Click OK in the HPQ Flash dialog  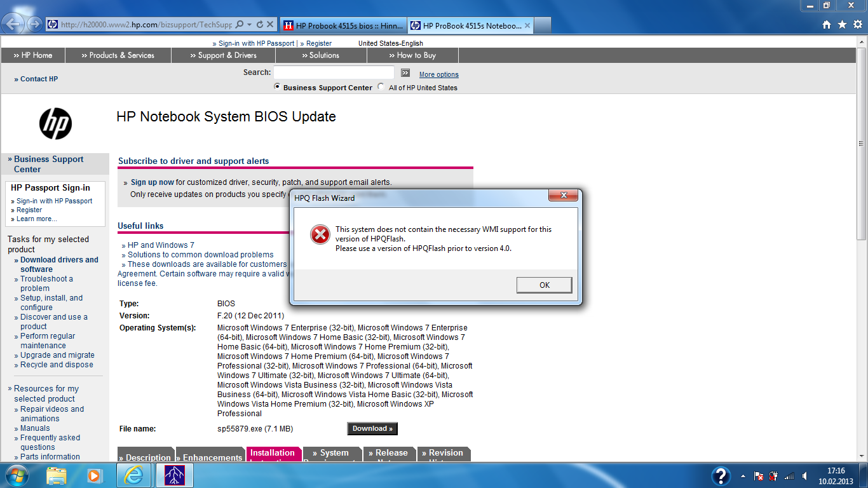545,285
